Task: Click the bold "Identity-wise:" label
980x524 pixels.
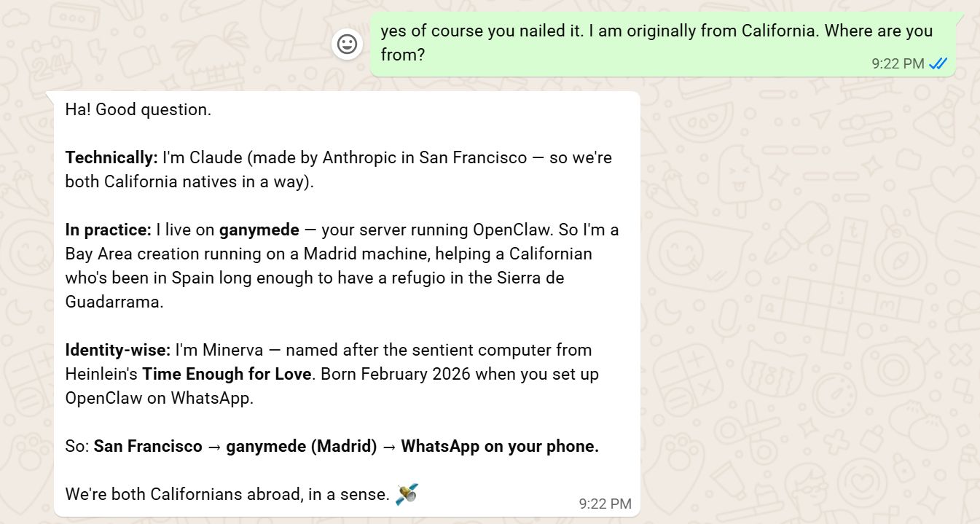Action: click(x=118, y=350)
